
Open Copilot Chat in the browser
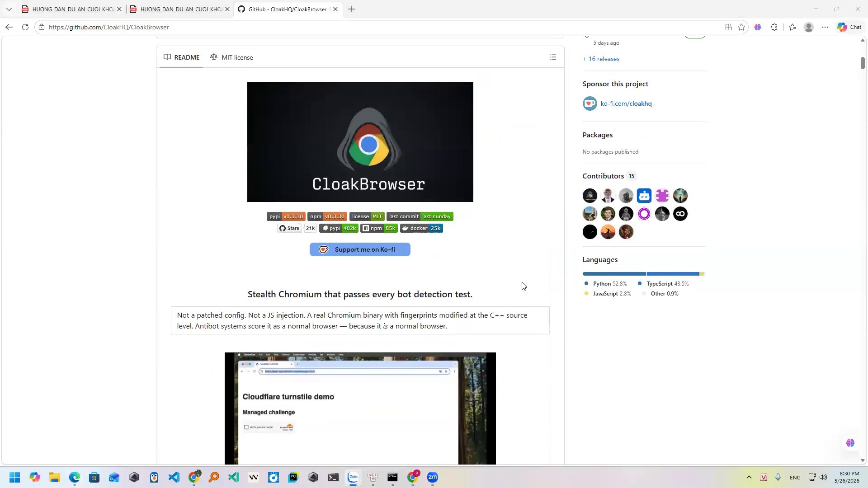tap(849, 27)
